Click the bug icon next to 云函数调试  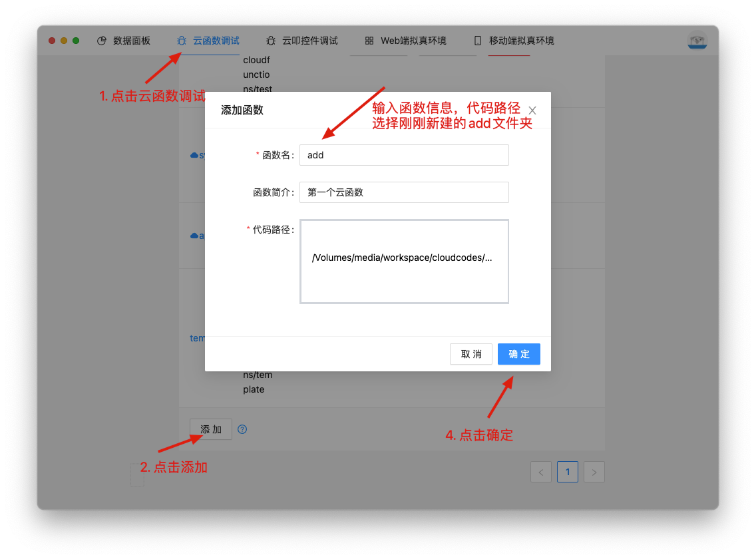tap(182, 41)
